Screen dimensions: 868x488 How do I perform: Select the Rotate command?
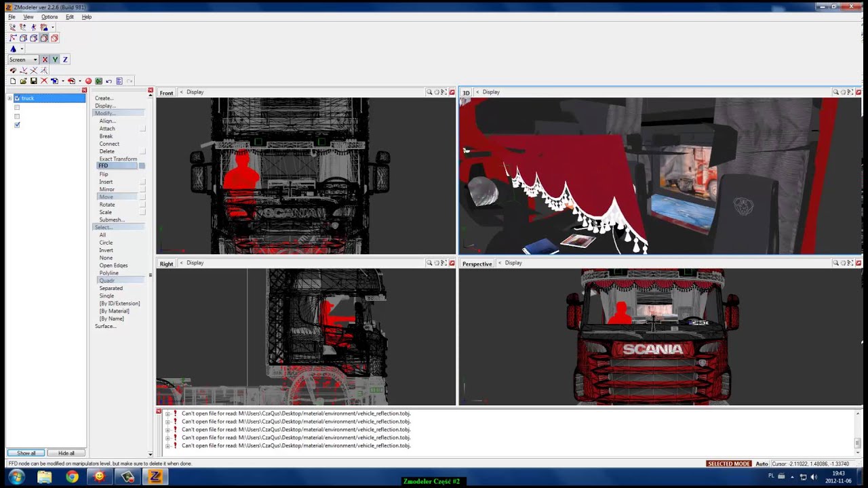point(107,205)
